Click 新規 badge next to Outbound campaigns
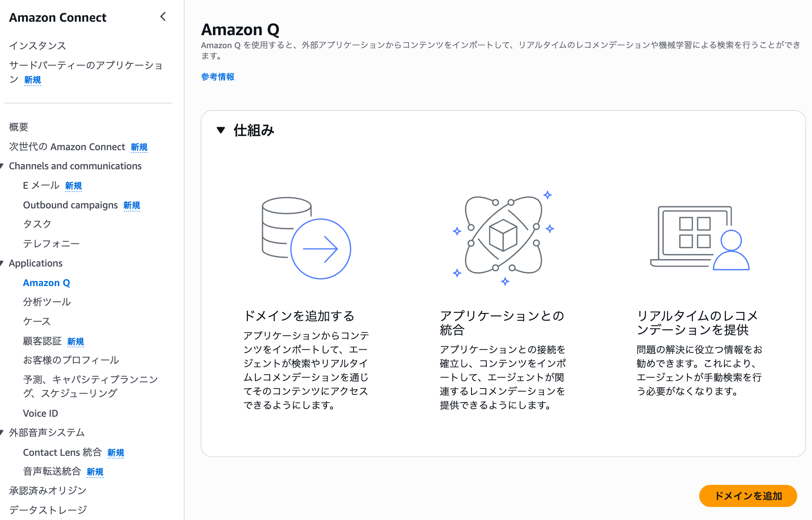 131,205
